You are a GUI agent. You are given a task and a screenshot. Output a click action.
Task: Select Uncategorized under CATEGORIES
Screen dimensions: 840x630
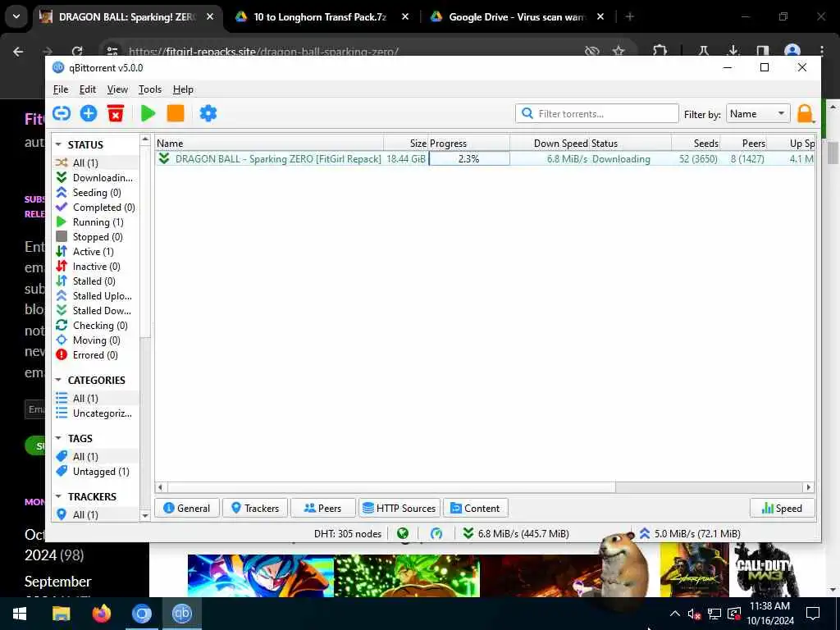95,413
